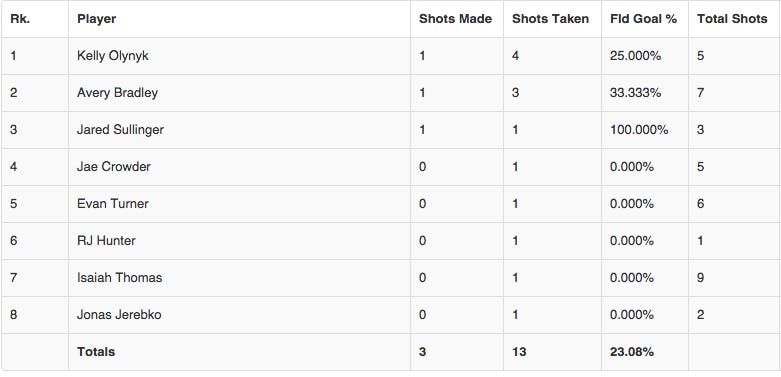The height and width of the screenshot is (377, 781).
Task: Select the Evan Turner row name
Action: pyautogui.click(x=113, y=203)
